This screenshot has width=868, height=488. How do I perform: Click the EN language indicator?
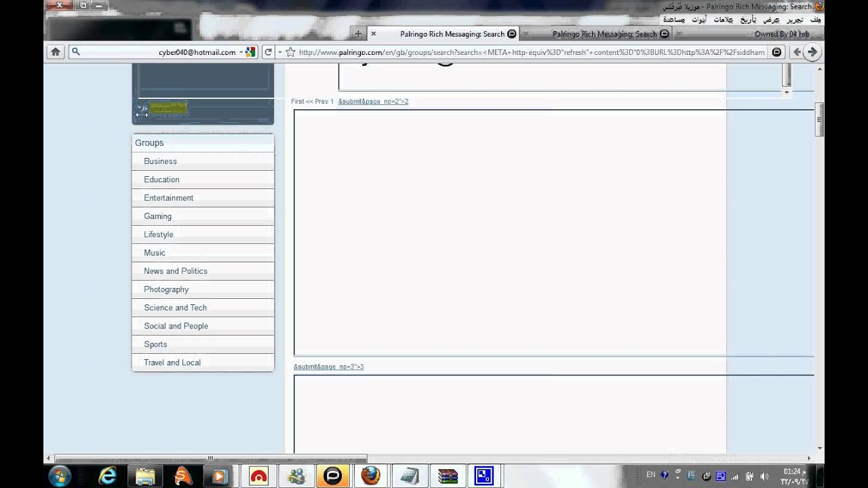point(651,475)
